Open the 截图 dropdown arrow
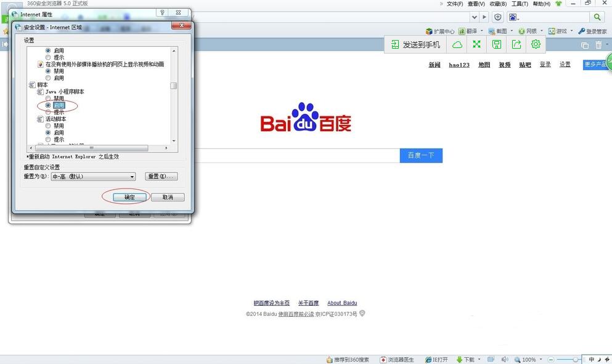The height and width of the screenshot is (364, 612). click(x=512, y=31)
